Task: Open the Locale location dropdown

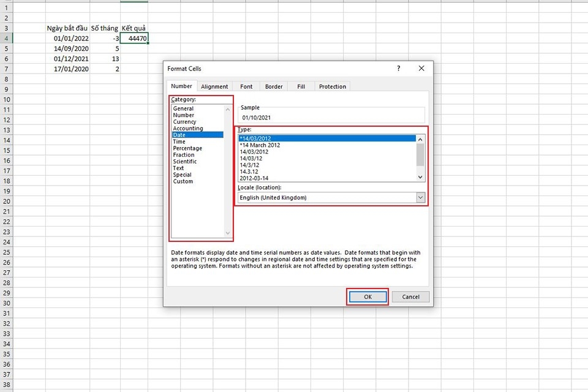Action: point(420,197)
